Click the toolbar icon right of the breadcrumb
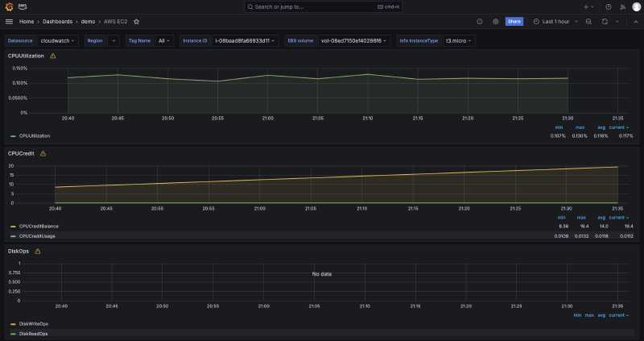 479,22
